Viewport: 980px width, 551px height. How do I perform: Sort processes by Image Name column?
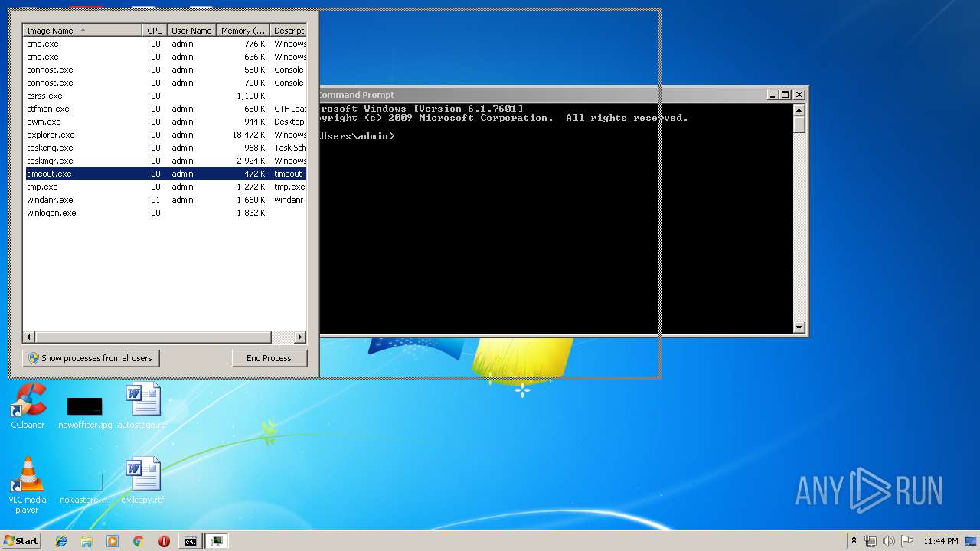pyautogui.click(x=83, y=31)
